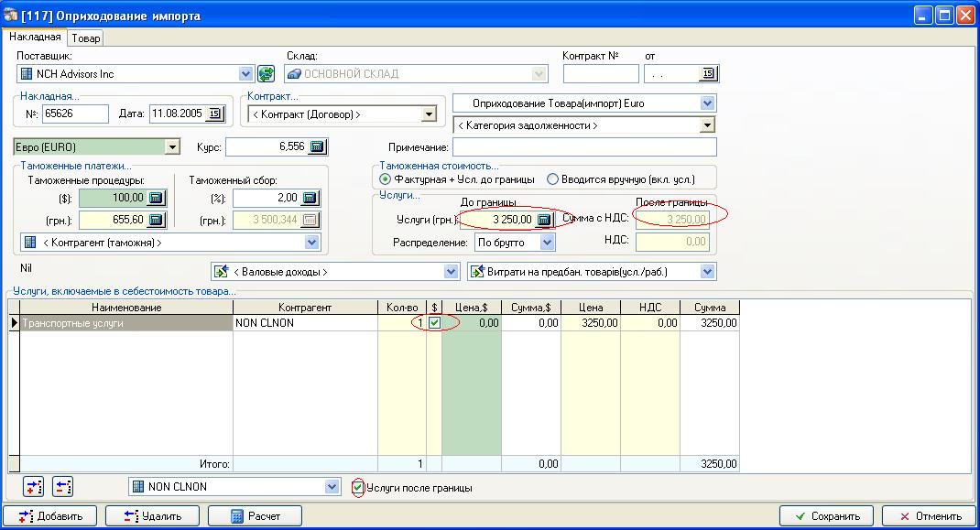The image size is (980, 530).
Task: Open calculator for Услуги (грн.) field
Action: coord(544,220)
